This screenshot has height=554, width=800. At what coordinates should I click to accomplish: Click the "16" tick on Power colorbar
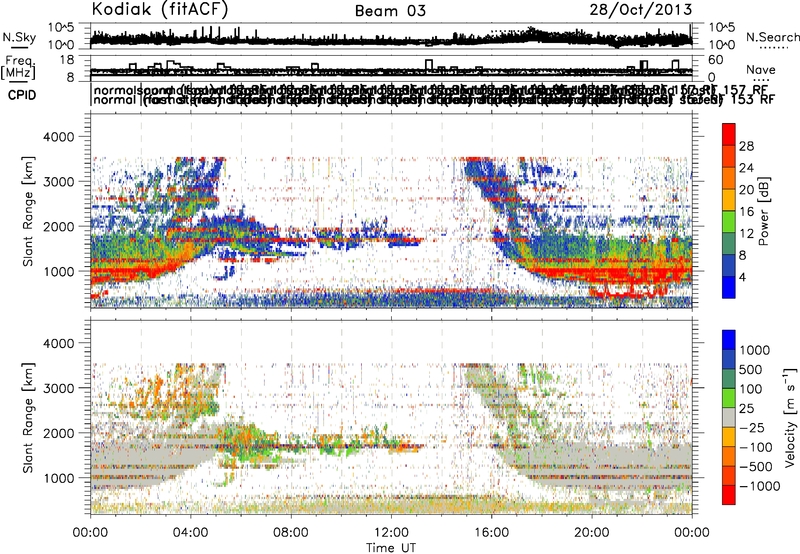(x=746, y=212)
